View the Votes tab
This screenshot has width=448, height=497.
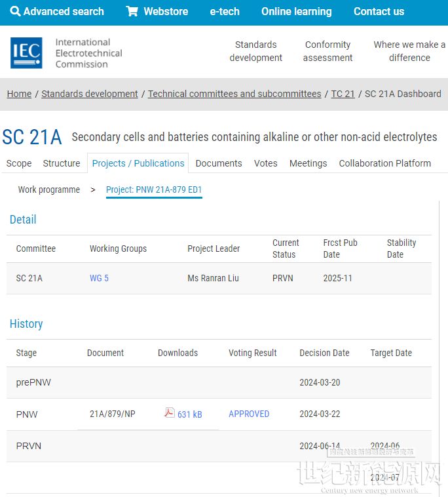[x=265, y=163]
